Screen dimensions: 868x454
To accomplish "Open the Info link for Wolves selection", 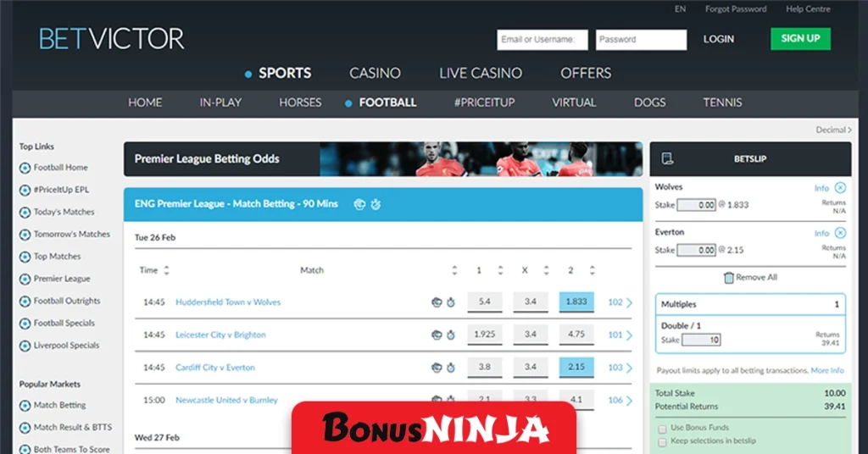I will click(x=821, y=188).
